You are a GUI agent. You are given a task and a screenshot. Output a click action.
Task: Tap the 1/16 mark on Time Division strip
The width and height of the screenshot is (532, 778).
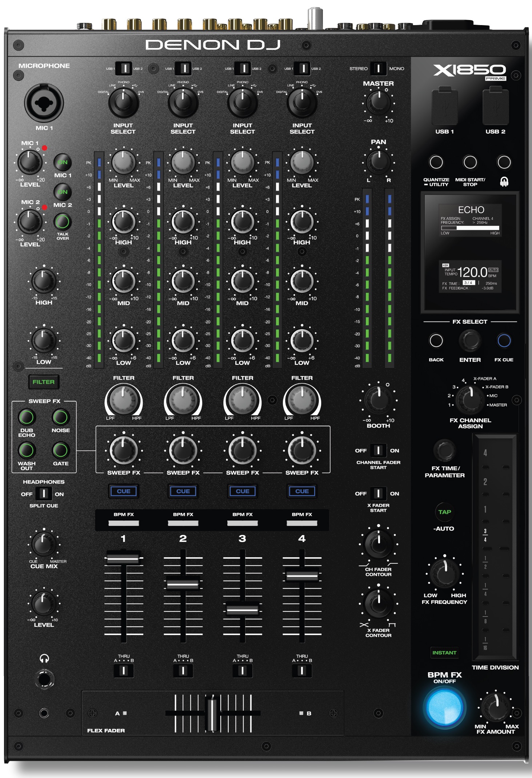coord(485,643)
